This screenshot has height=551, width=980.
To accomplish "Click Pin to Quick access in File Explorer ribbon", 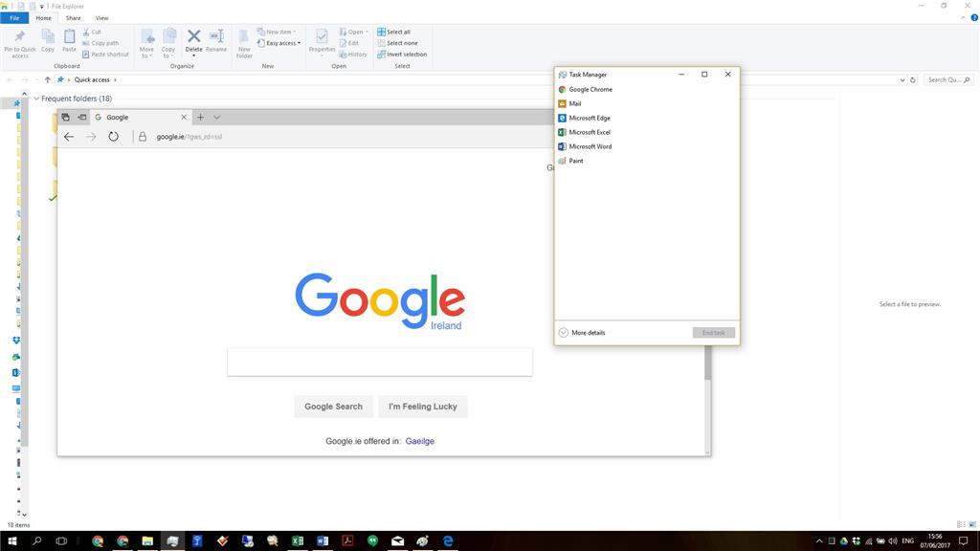I will (20, 44).
